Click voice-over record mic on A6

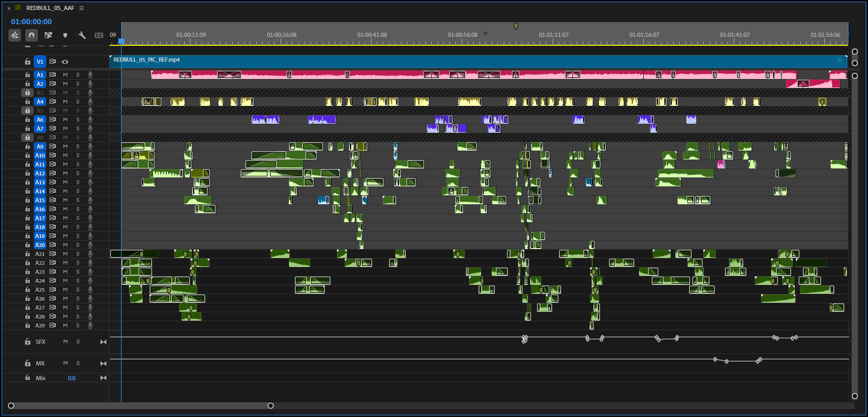click(91, 120)
